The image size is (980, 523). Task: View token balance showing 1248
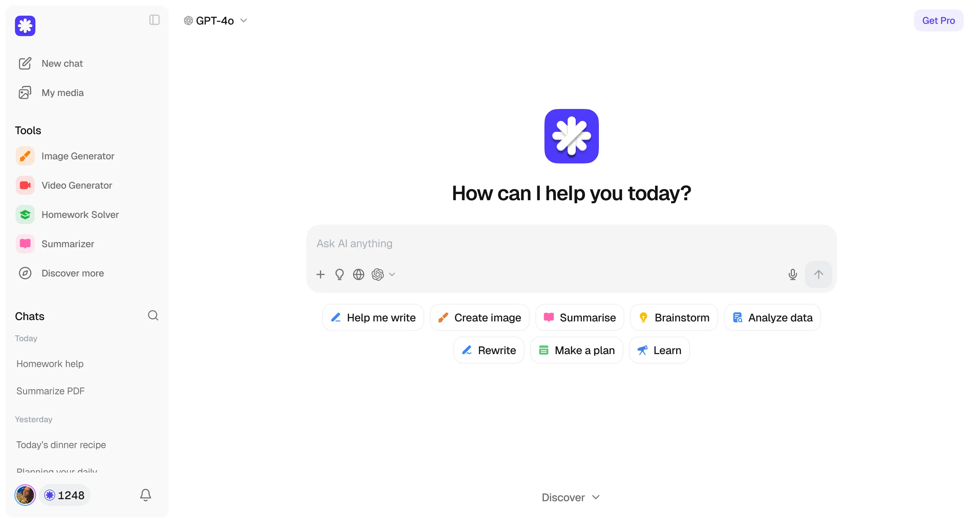click(64, 495)
